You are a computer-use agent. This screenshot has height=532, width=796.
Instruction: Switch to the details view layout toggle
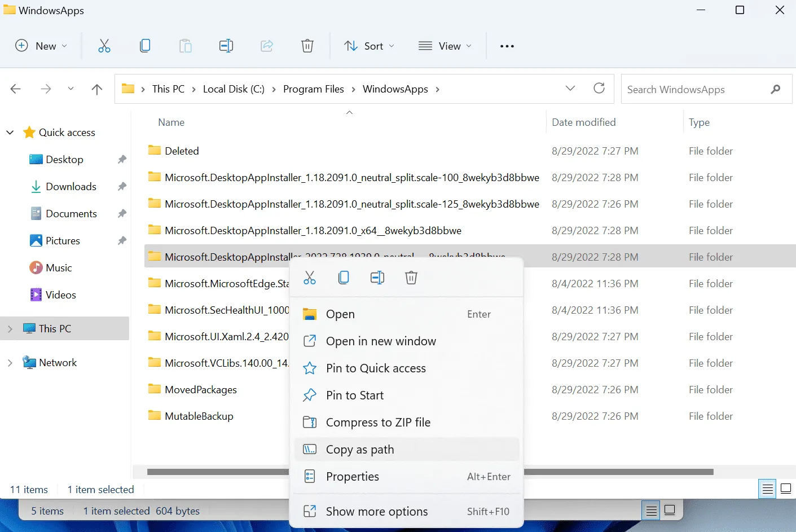pyautogui.click(x=768, y=489)
